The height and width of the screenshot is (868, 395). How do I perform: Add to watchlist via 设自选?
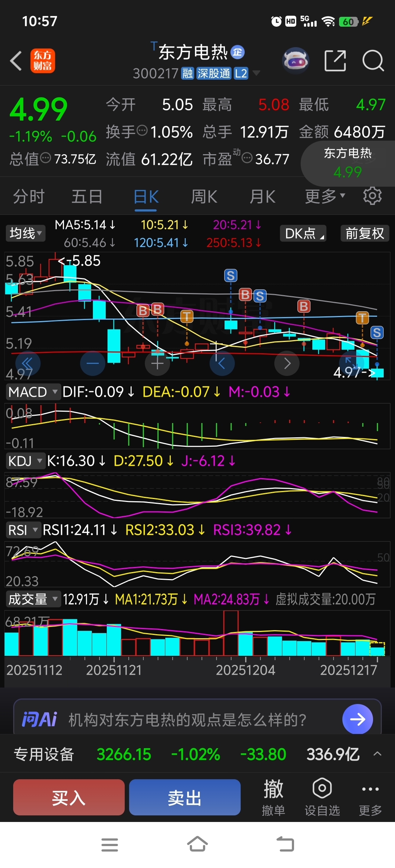tap(322, 797)
